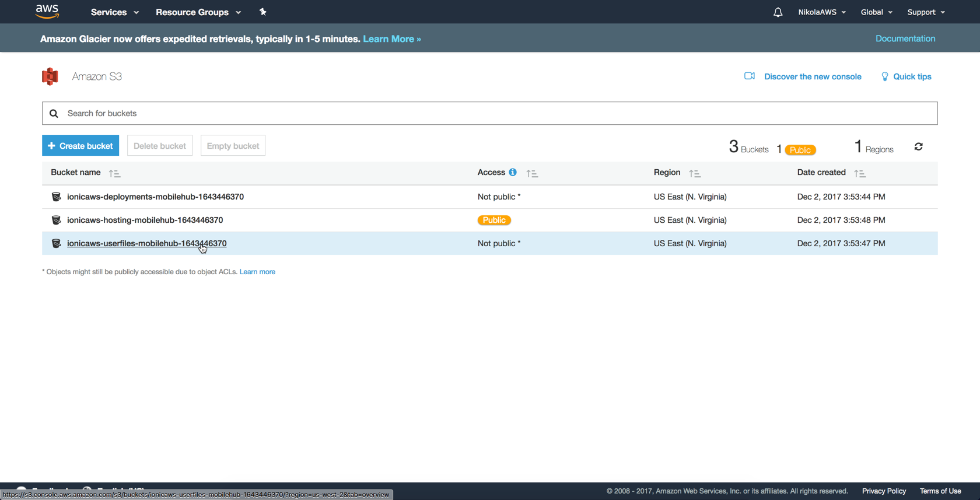Click the Bucket name column header
Viewport: 980px width, 500px height.
pyautogui.click(x=76, y=173)
